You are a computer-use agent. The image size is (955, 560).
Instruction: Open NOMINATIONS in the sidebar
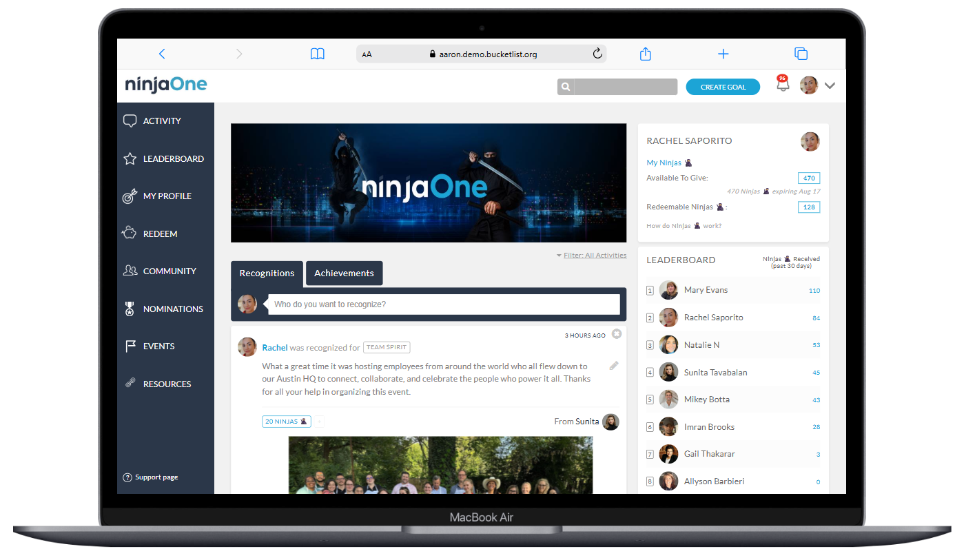(163, 309)
